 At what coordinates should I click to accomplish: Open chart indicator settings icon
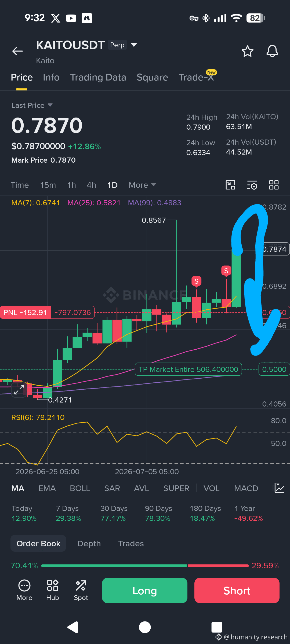[252, 185]
